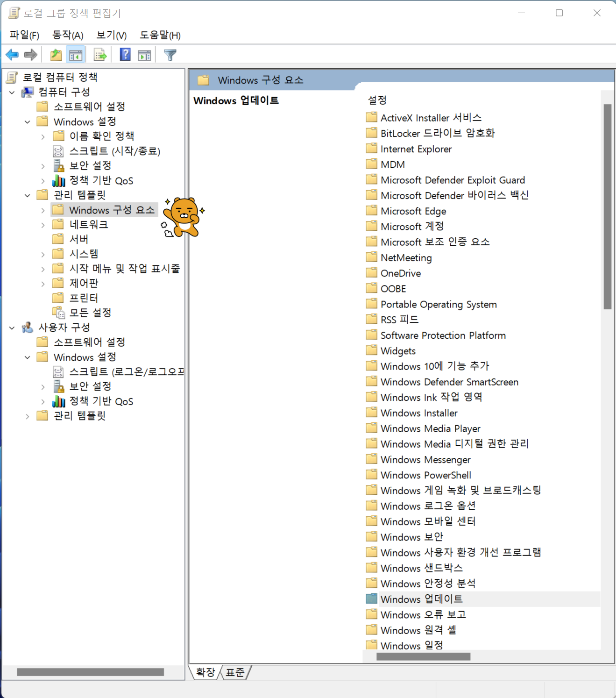This screenshot has height=698, width=616.
Task: Open the 보기(V) menu
Action: 111,35
